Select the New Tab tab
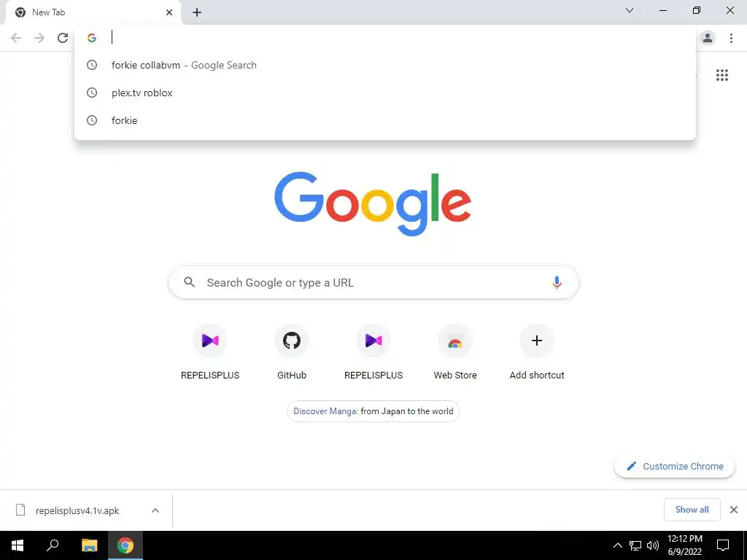This screenshot has width=747, height=560. (x=93, y=12)
